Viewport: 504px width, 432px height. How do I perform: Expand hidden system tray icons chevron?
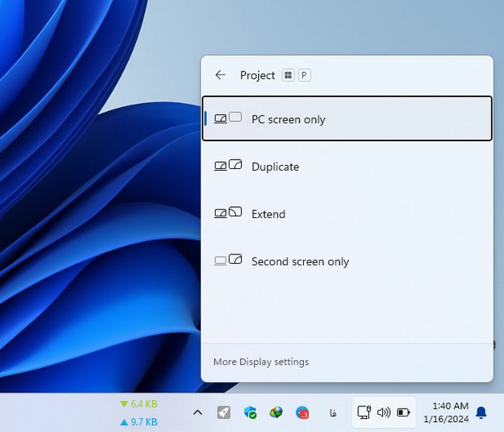[x=198, y=412]
